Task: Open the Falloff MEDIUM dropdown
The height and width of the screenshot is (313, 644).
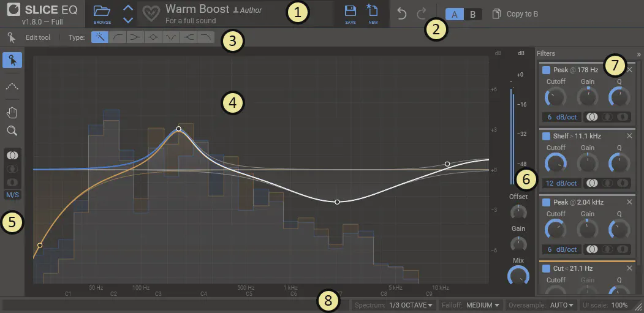Action: [482, 305]
